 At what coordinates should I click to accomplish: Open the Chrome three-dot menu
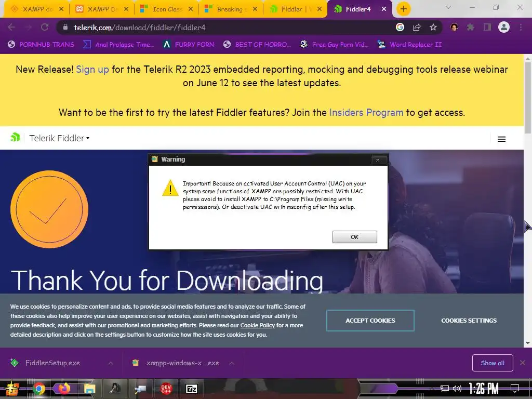521,27
